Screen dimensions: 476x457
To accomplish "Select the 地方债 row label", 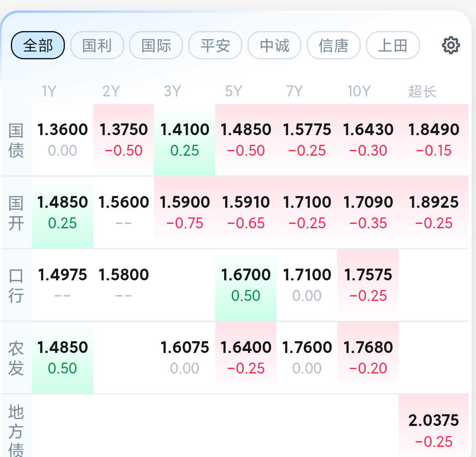I will pyautogui.click(x=16, y=430).
